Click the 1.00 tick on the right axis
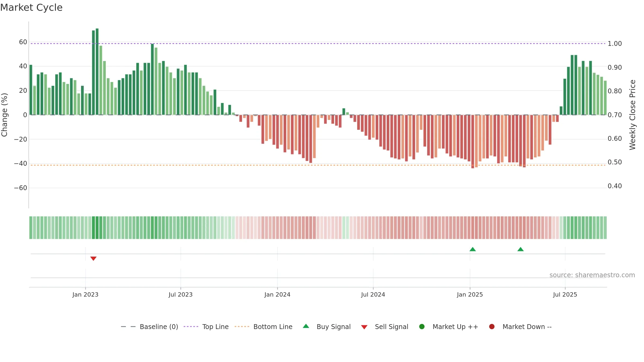This screenshot has height=362, width=644. (x=615, y=44)
